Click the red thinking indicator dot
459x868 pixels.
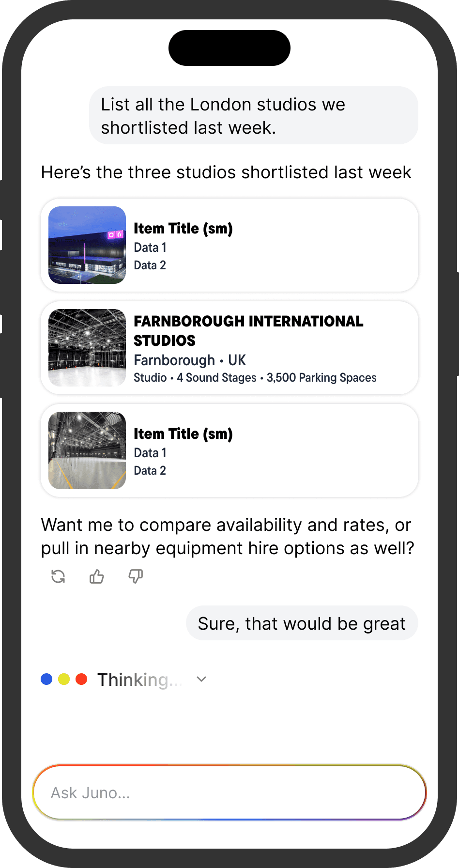tap(81, 679)
